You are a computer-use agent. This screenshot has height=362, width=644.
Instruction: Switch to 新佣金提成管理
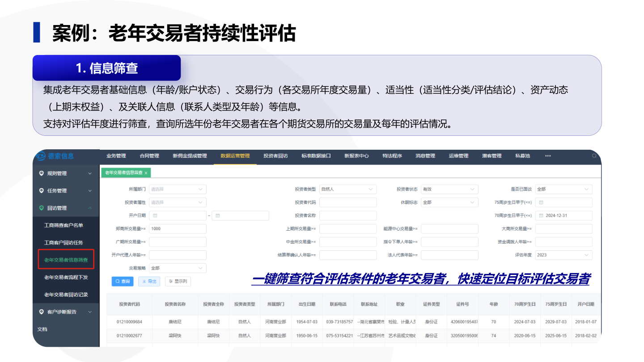click(x=190, y=156)
